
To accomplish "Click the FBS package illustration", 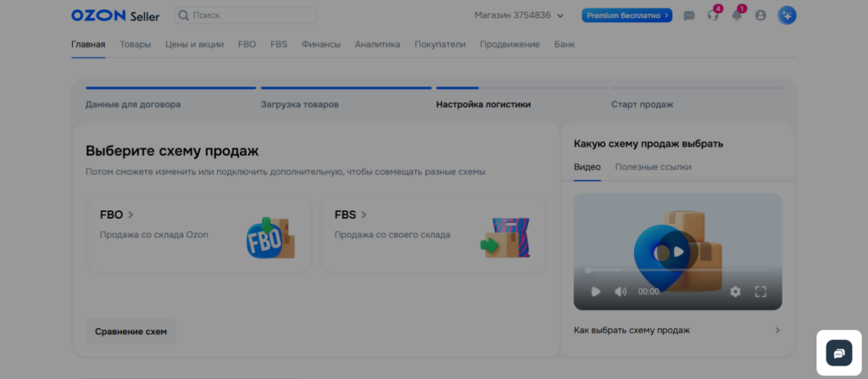I will click(505, 237).
